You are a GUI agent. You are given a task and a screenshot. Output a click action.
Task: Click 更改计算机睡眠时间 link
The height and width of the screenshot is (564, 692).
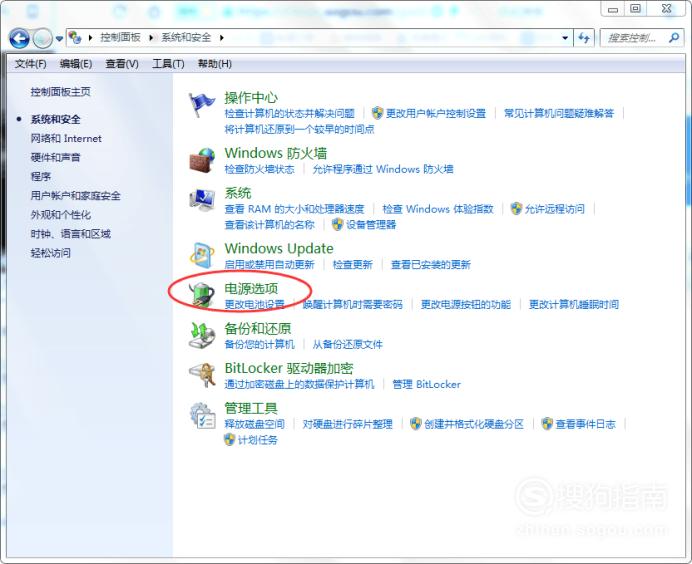[x=574, y=305]
